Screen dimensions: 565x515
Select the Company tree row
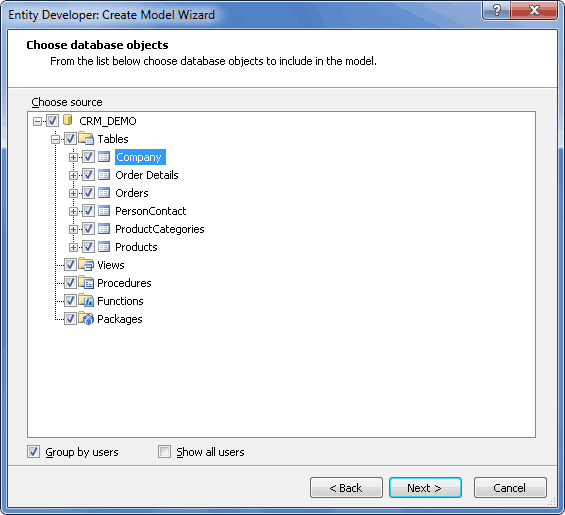coord(140,157)
